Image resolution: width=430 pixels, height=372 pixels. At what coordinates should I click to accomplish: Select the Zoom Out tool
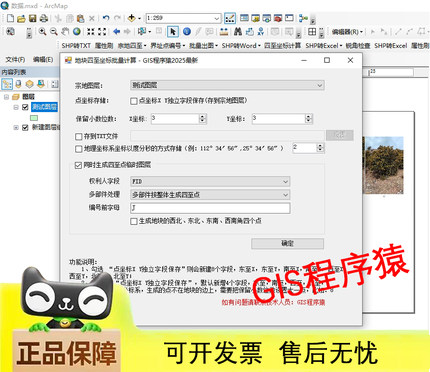point(54,32)
